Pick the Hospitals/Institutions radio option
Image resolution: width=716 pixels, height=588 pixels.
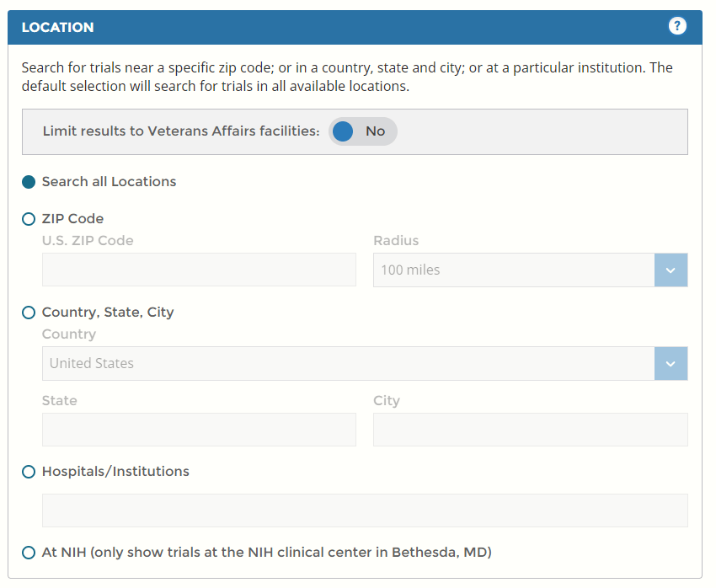(29, 472)
